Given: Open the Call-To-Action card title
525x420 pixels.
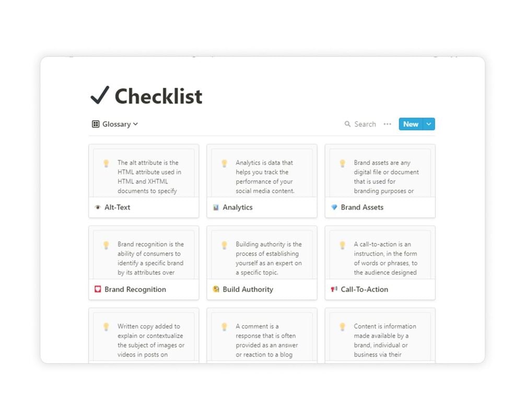Looking at the screenshot, I should pos(365,289).
